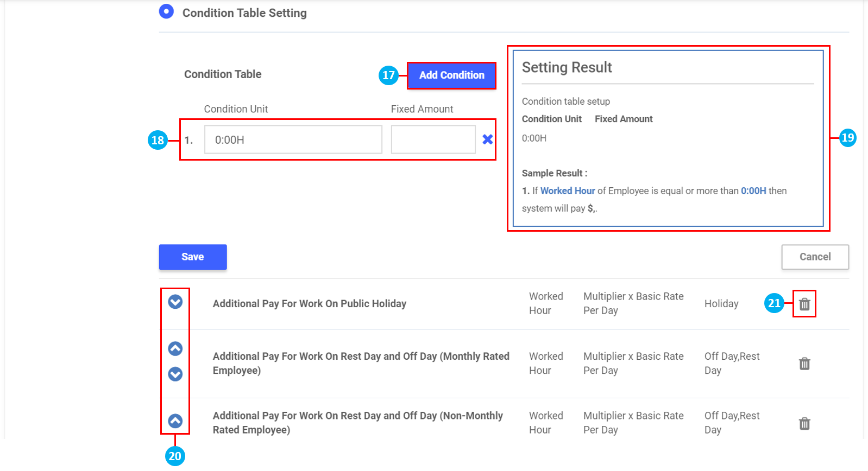Click the Setting Result panel heading
868x471 pixels.
pos(567,67)
